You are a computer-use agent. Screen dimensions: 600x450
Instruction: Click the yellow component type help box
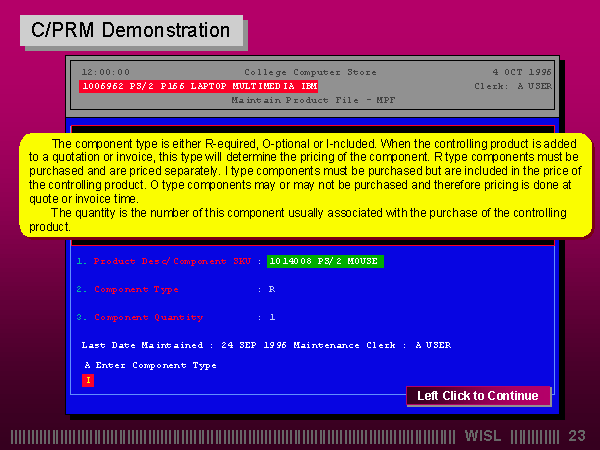(306, 185)
